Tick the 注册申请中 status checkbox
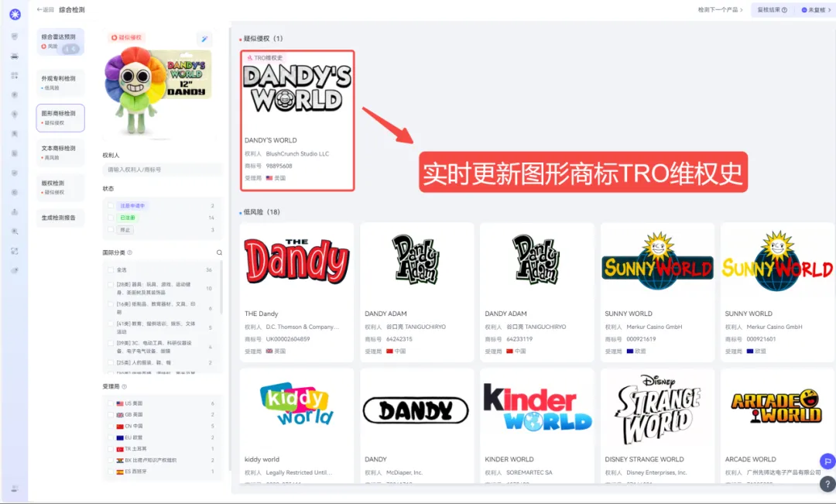Viewport: 836px width, 504px height. (x=111, y=206)
